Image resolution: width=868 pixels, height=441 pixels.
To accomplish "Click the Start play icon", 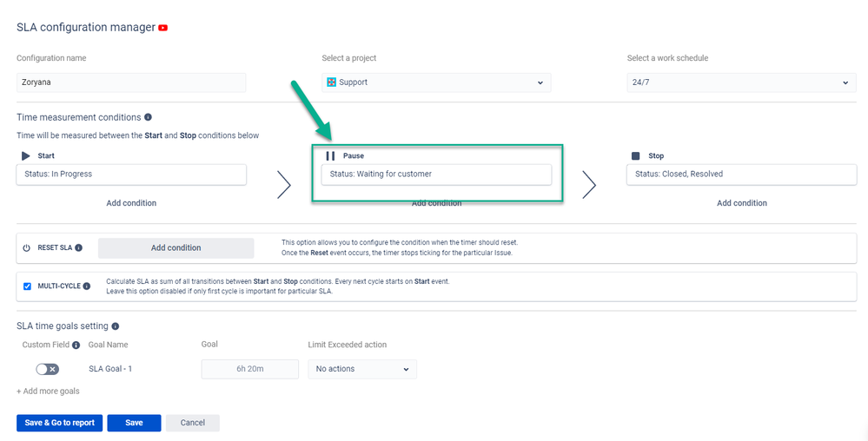I will point(25,156).
